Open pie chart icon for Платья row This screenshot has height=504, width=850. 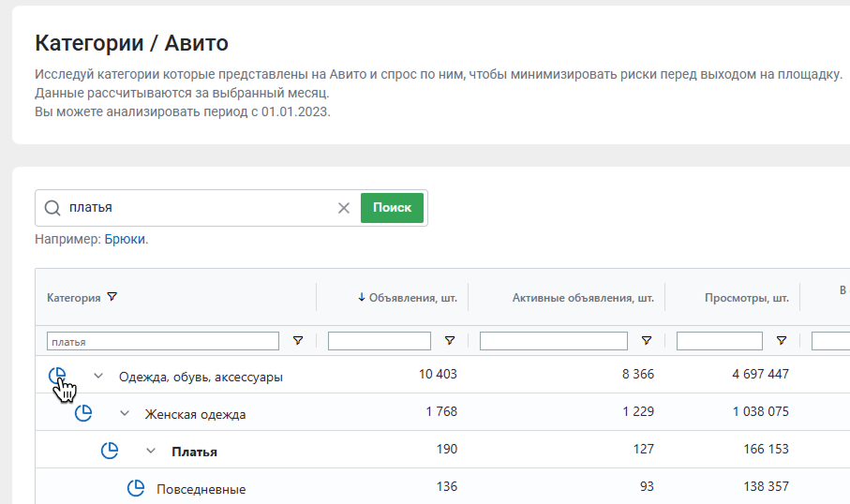click(x=110, y=451)
